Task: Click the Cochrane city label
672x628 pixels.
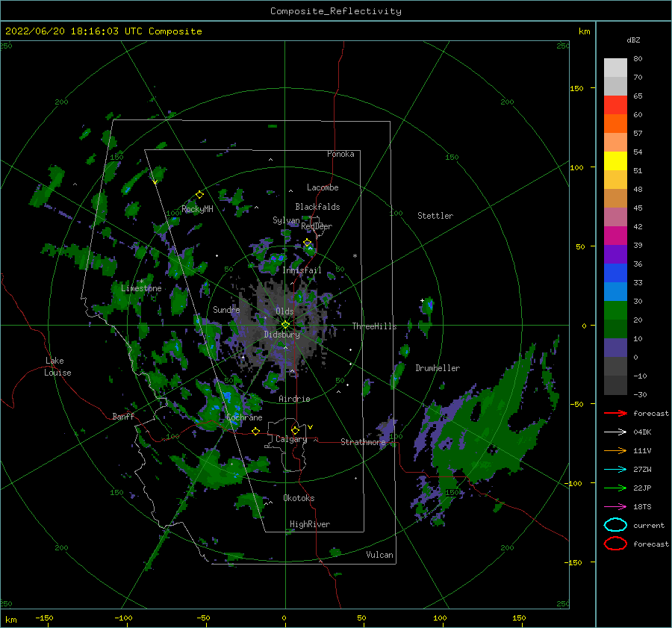Action: [244, 417]
